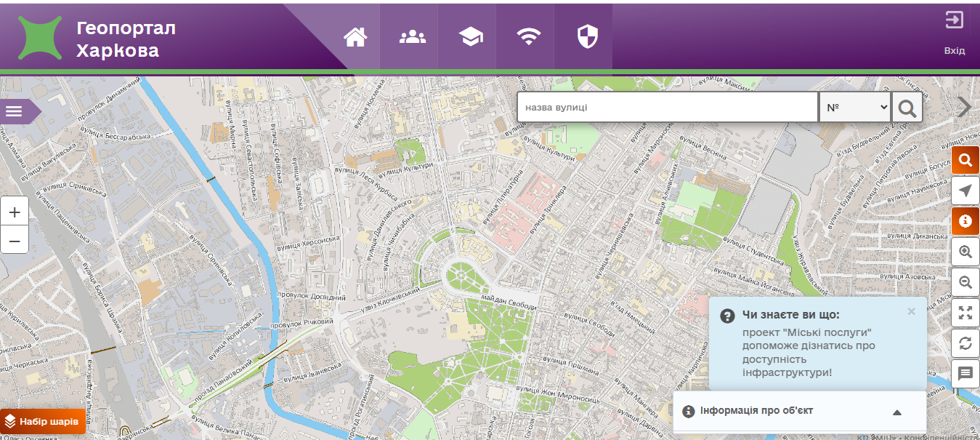Open the graduation cap education icon
Image resolution: width=980 pixels, height=440 pixels.
[x=471, y=37]
